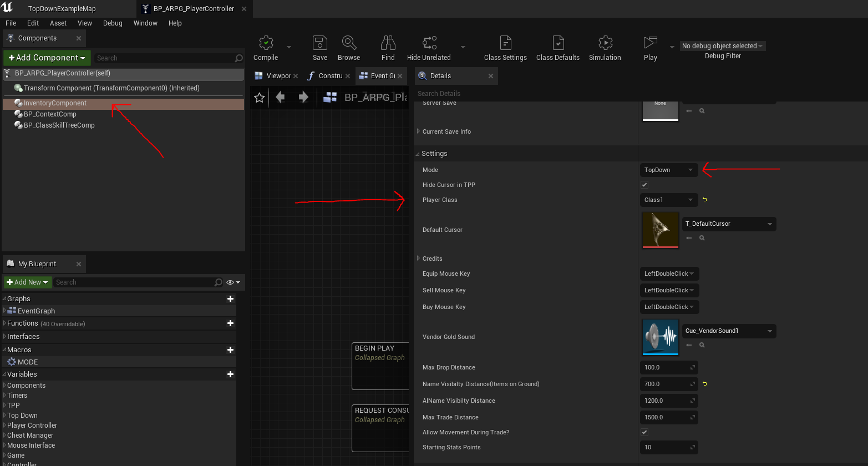Viewport: 868px width, 466px height.
Task: Expand Current Save Info property
Action: click(418, 131)
